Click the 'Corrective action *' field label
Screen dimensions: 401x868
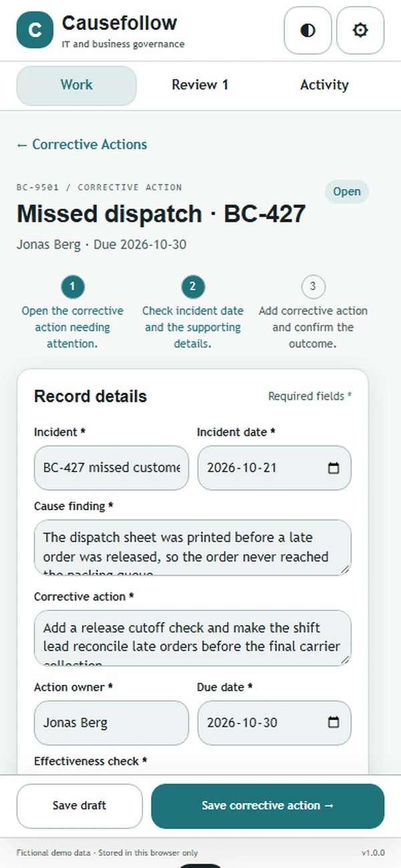pyautogui.click(x=84, y=596)
